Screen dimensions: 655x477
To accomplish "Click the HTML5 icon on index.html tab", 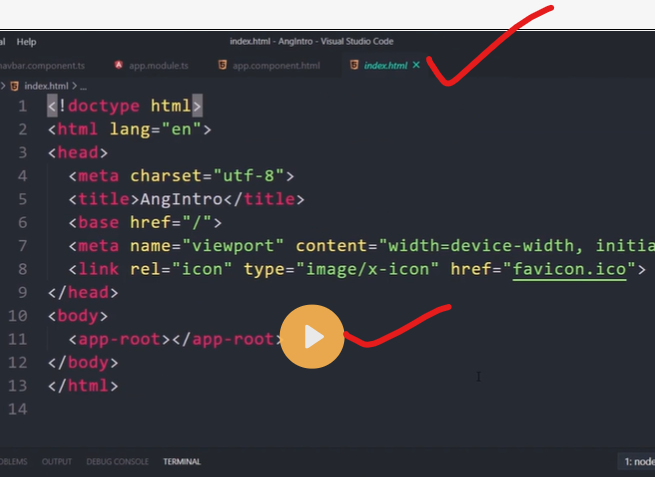I will 353,65.
